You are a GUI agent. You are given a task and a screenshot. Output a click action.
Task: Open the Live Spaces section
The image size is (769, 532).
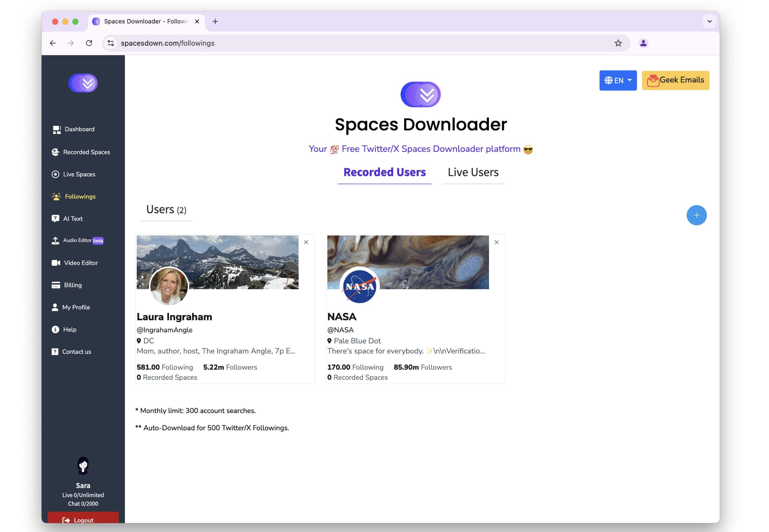click(79, 174)
